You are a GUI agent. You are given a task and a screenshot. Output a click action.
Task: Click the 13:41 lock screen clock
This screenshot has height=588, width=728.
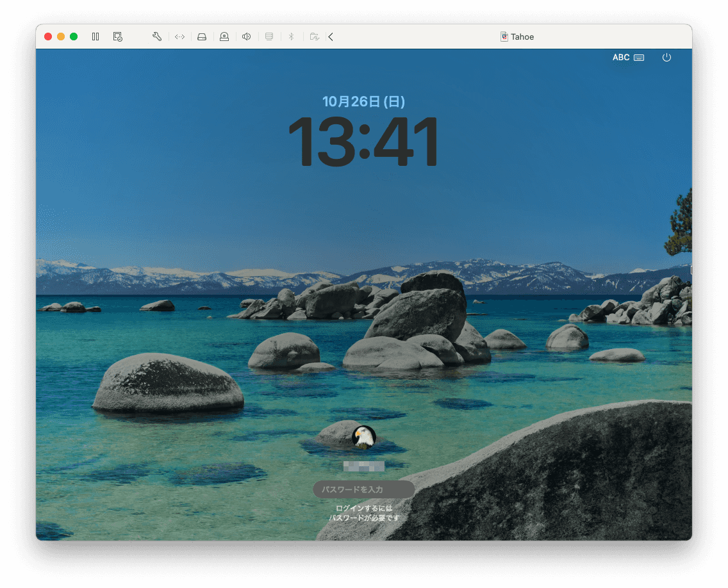pos(363,142)
